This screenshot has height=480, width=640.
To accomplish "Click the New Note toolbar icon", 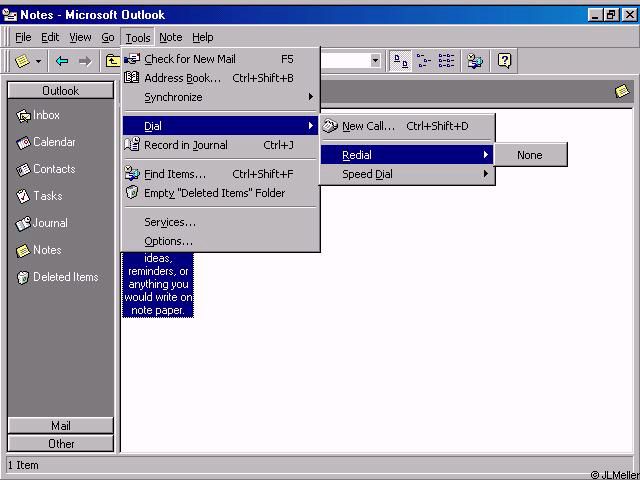I will [x=22, y=61].
